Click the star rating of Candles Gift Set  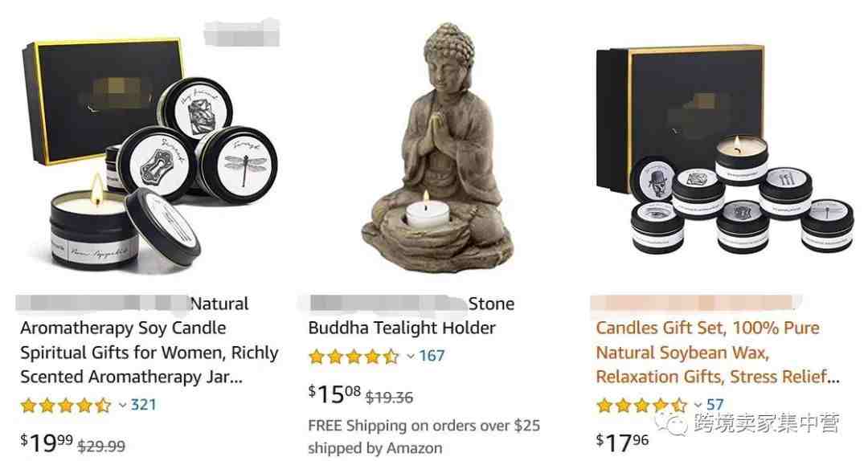pyautogui.click(x=641, y=405)
